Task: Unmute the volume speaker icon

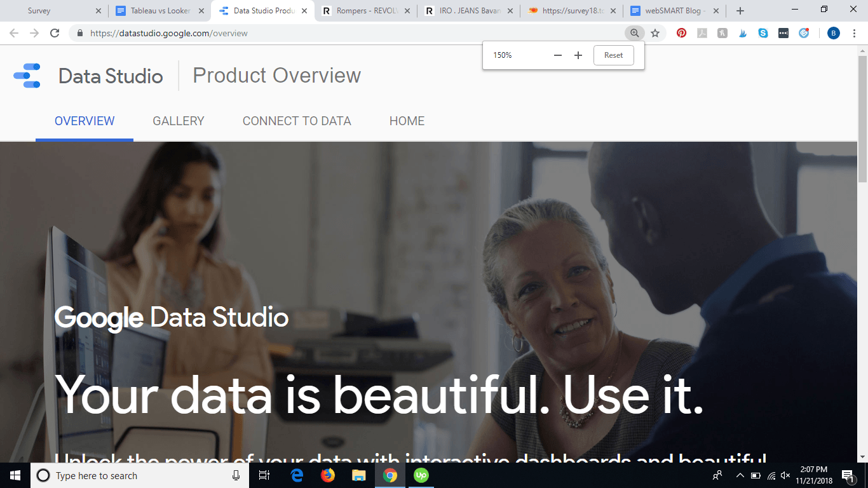Action: click(785, 475)
